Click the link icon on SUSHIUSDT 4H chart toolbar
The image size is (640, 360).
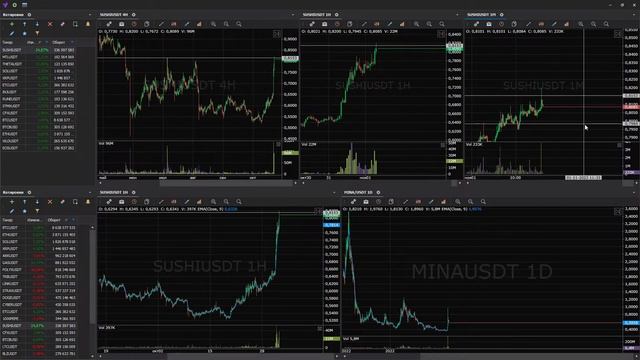pos(109,24)
